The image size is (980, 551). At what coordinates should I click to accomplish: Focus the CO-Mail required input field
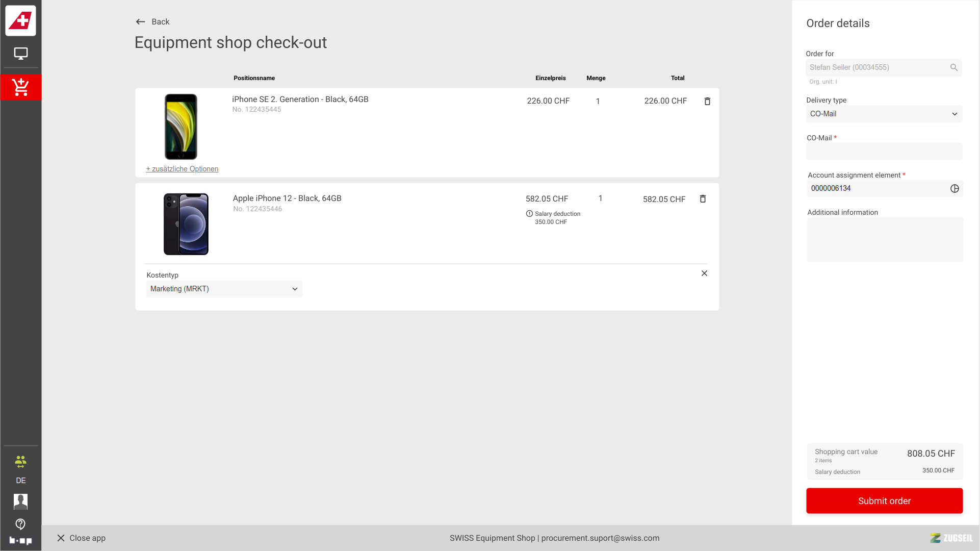click(x=884, y=152)
